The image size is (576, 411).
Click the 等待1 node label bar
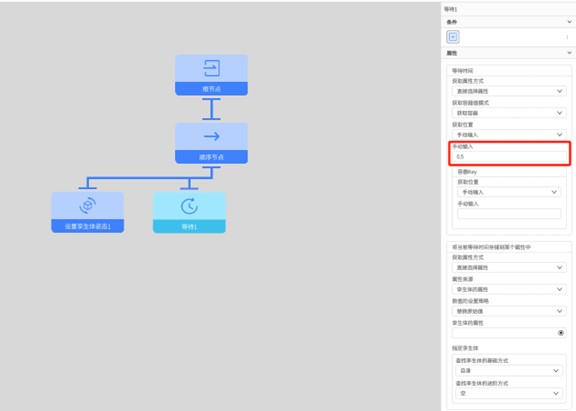189,227
